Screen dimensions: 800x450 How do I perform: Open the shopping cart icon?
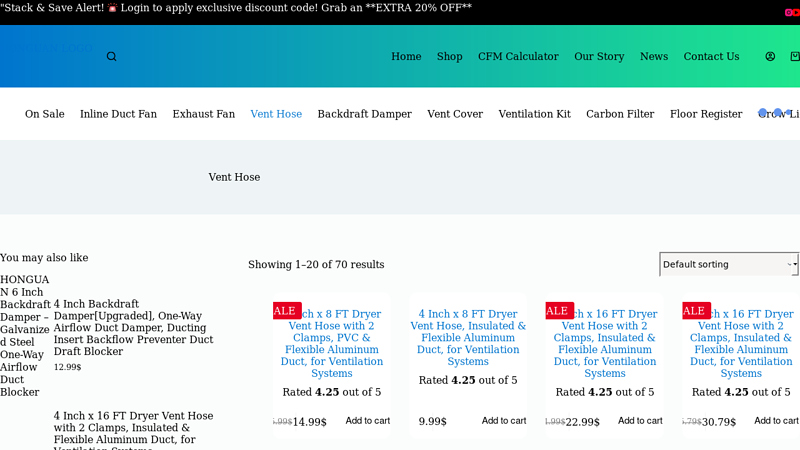point(795,57)
